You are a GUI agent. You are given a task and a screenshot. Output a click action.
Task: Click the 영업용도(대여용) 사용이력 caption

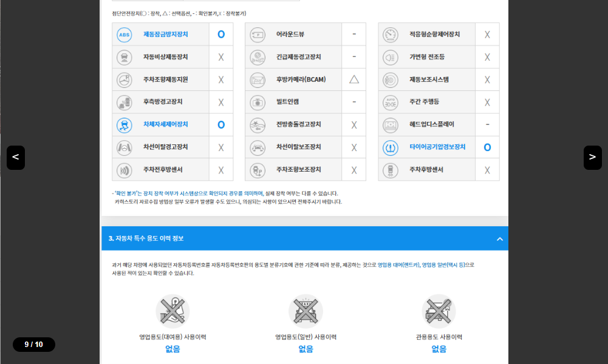[x=172, y=337]
